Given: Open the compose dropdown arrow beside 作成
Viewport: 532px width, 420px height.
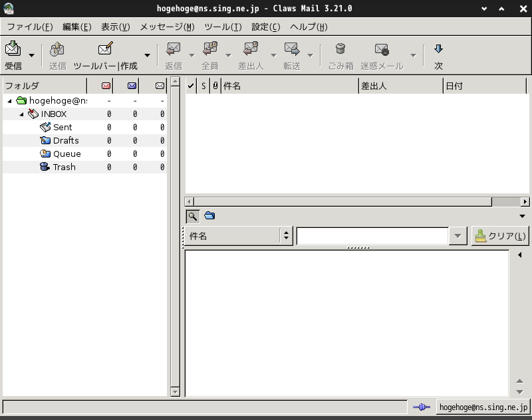Looking at the screenshot, I should point(147,55).
